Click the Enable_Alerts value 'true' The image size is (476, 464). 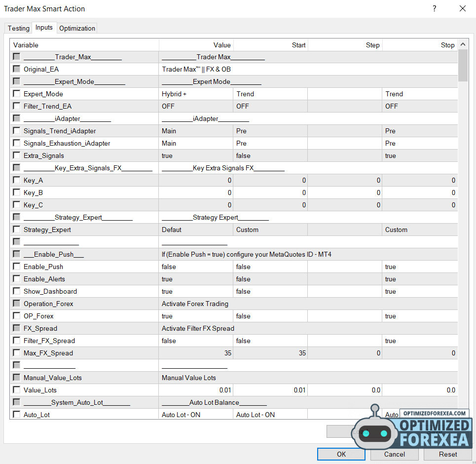pyautogui.click(x=196, y=279)
